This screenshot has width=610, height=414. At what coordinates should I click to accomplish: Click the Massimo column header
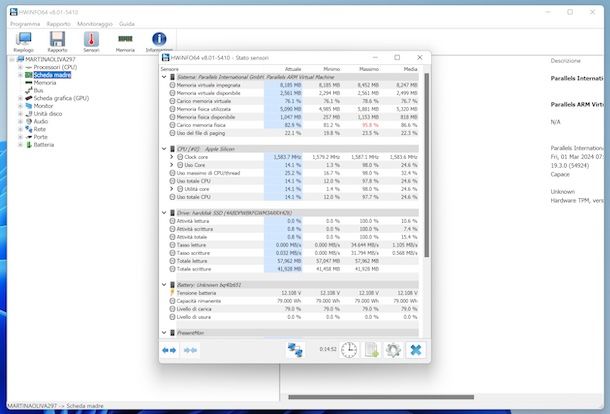[x=369, y=69]
